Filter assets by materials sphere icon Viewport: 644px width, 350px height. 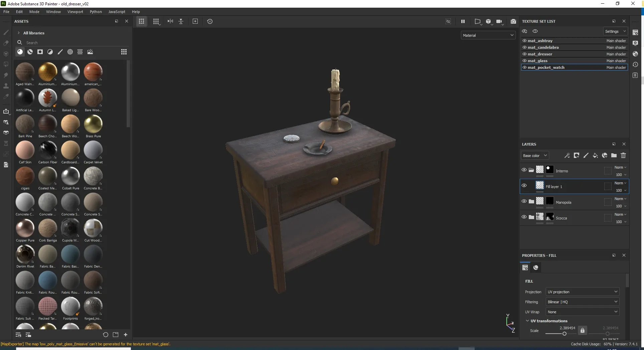coord(20,52)
